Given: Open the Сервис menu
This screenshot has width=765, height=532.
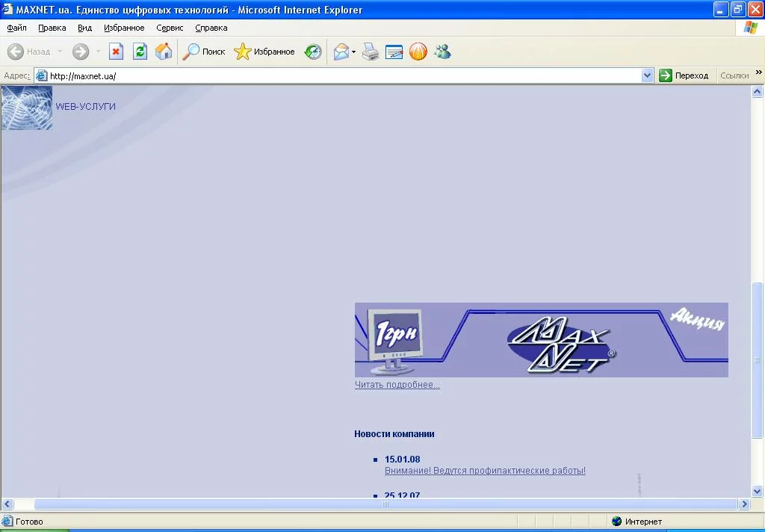Looking at the screenshot, I should 170,28.
